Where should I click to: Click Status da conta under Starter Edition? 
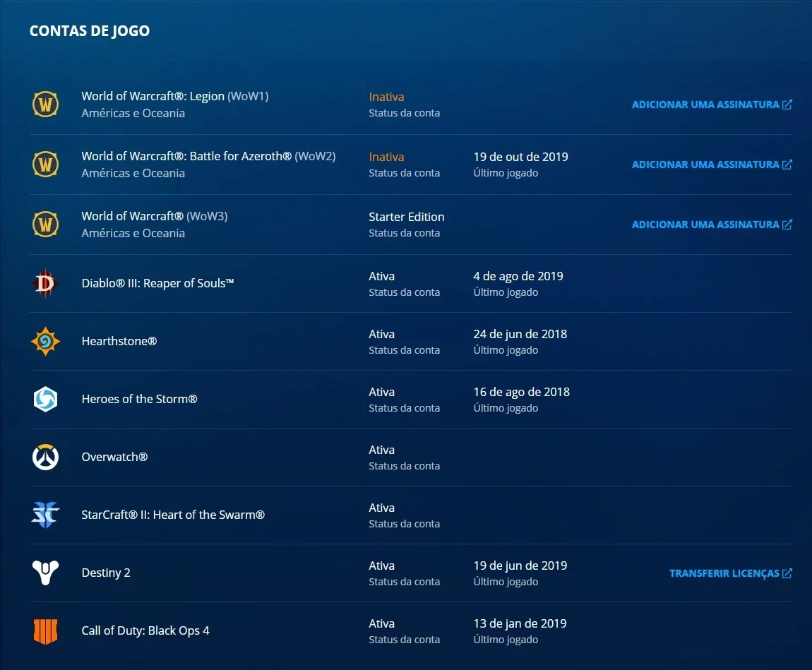tap(405, 233)
